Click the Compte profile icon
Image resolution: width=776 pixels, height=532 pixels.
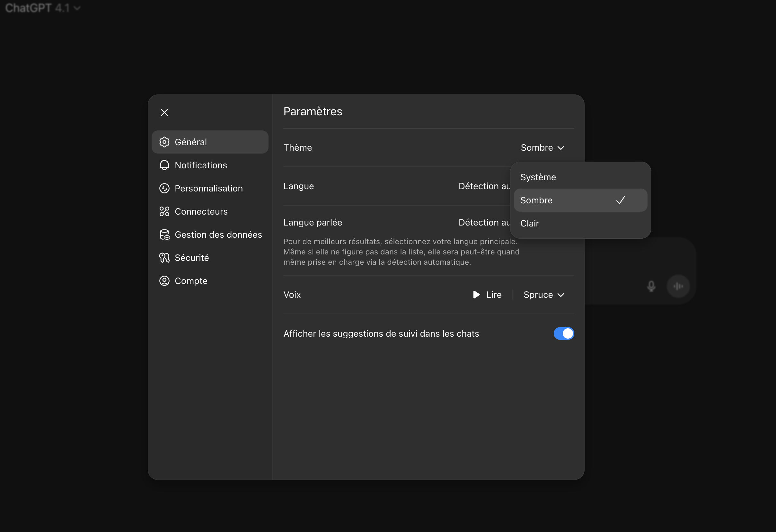pos(164,281)
